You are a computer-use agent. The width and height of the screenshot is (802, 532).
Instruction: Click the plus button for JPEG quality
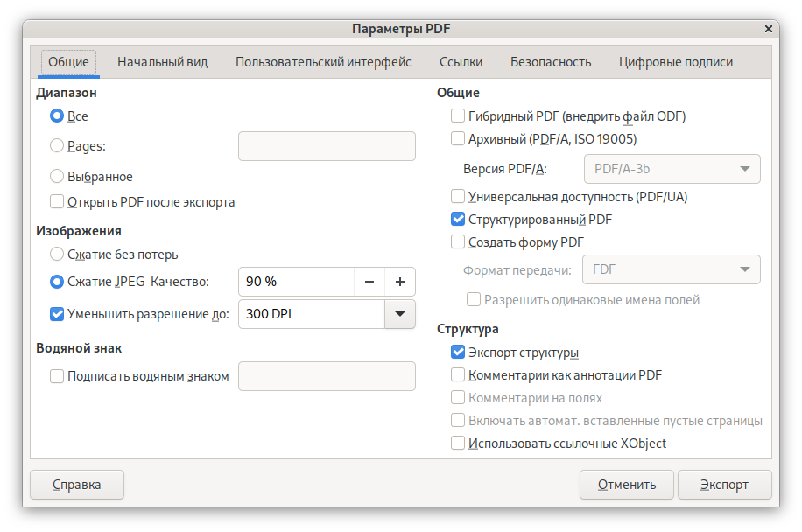tap(399, 282)
